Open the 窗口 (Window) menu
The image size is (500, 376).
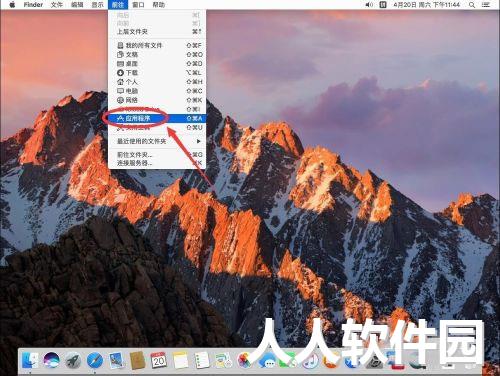(138, 5)
